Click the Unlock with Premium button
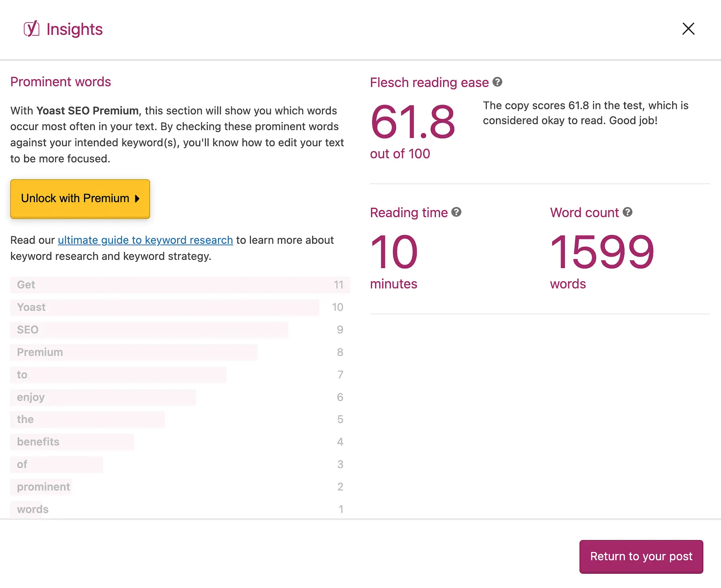The image size is (721, 588). pos(80,199)
